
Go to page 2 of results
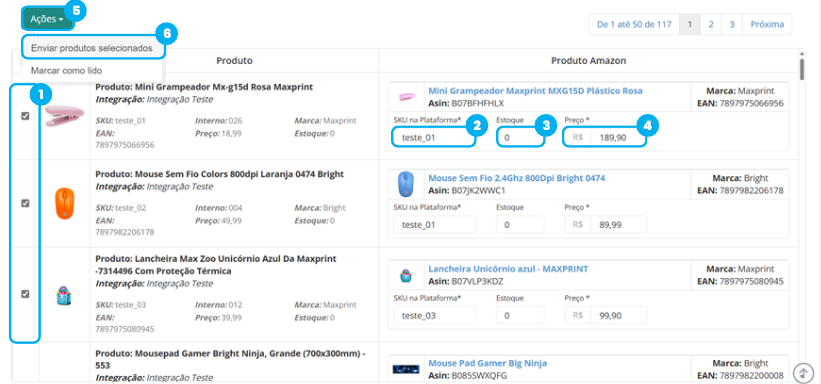[711, 24]
